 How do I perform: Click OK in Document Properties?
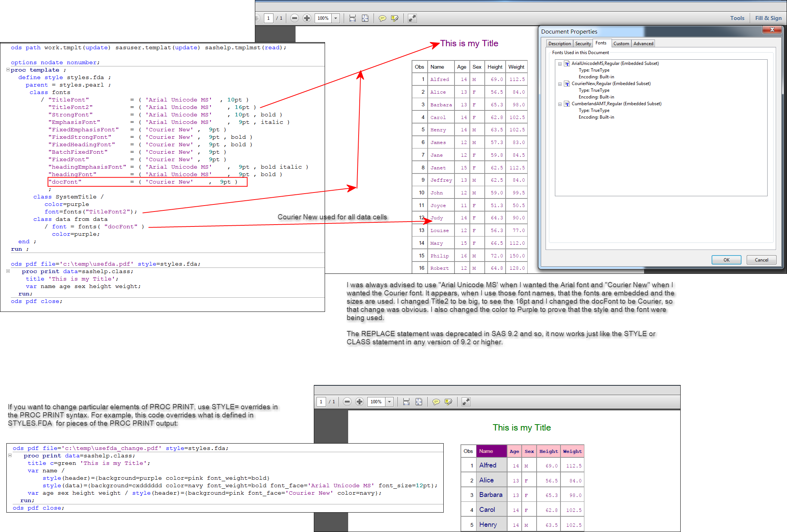point(726,260)
